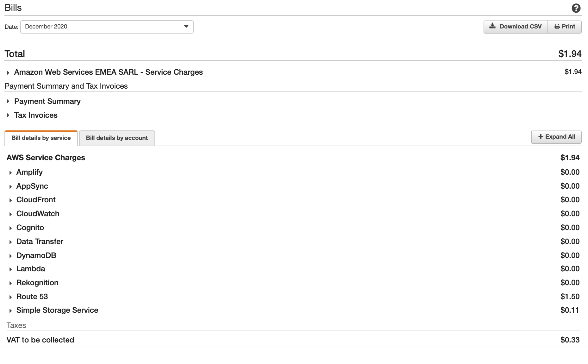The height and width of the screenshot is (364, 588).
Task: Open the Date dropdown showing December 2020
Action: pos(107,27)
